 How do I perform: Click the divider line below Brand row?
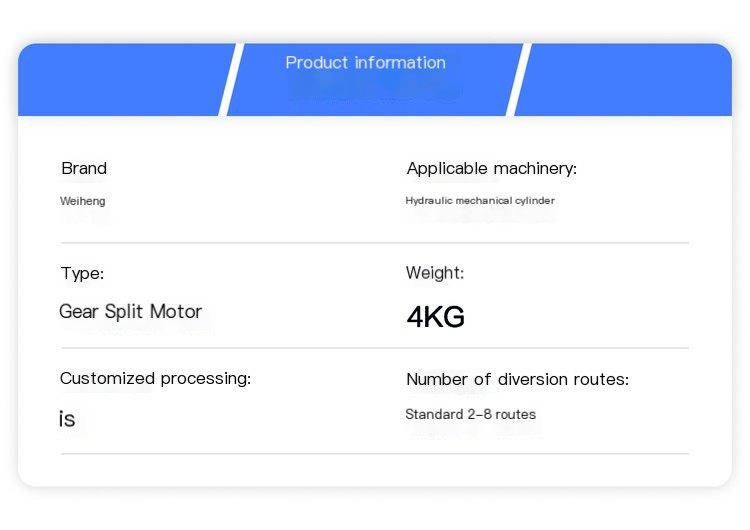[375, 243]
